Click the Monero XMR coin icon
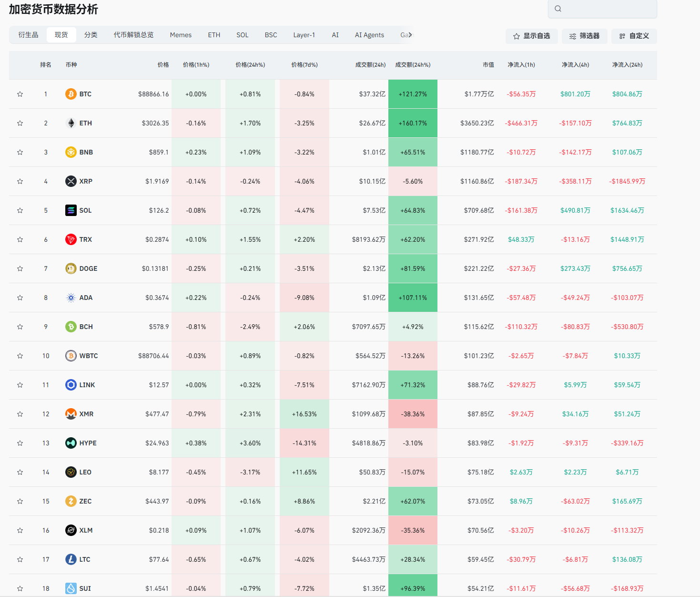This screenshot has width=700, height=597. click(71, 414)
